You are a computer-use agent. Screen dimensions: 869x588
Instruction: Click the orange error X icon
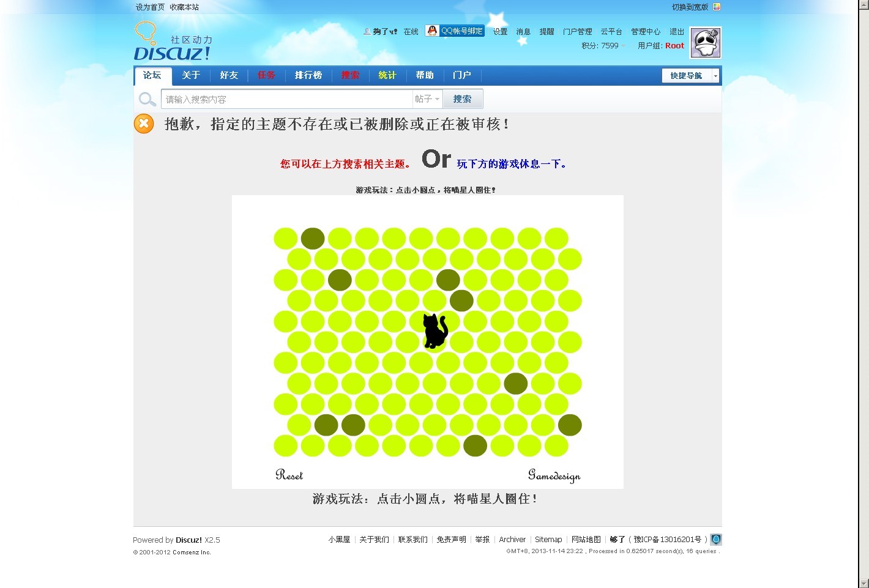point(144,124)
